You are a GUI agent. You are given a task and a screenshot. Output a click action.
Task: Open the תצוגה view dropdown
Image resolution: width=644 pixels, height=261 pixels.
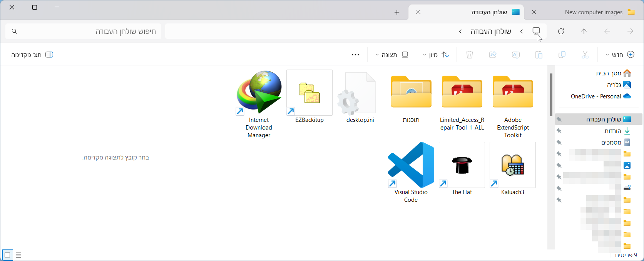[392, 55]
